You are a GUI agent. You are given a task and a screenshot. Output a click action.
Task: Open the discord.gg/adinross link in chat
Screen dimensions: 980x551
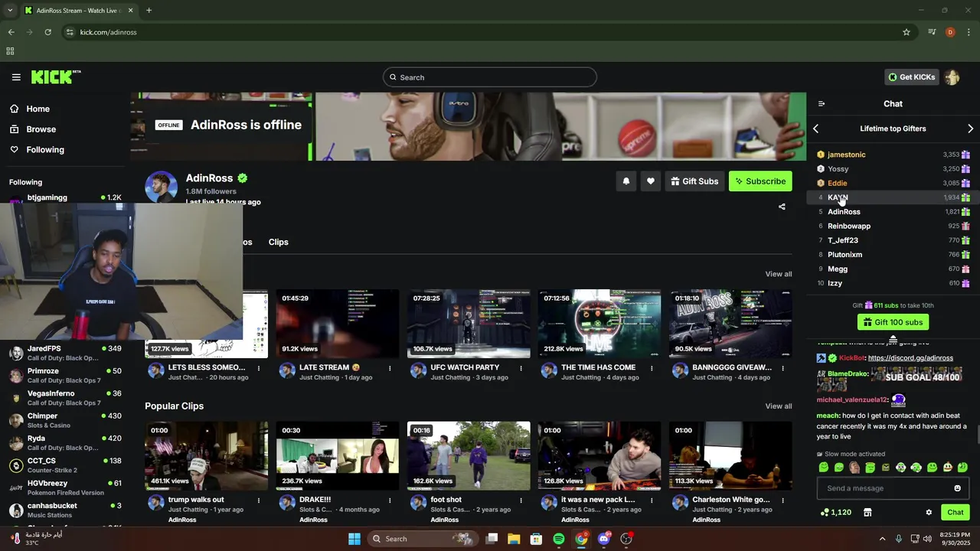tap(910, 358)
